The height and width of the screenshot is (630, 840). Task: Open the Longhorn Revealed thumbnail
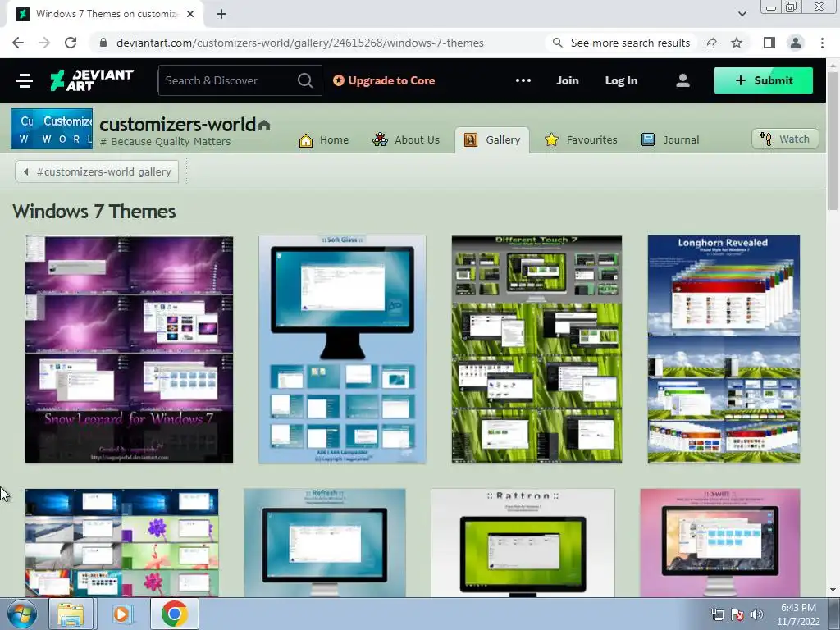click(x=724, y=349)
